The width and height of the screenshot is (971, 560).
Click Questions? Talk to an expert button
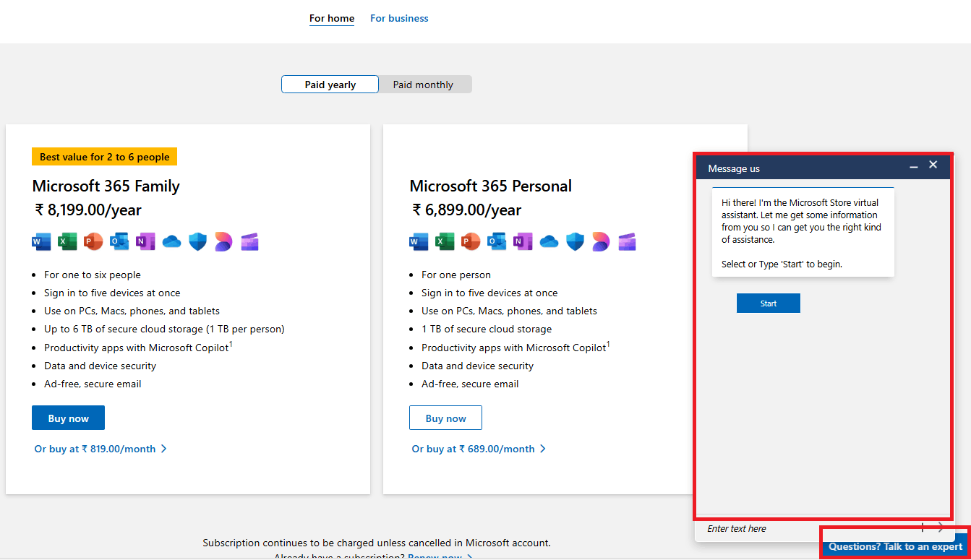[895, 546]
